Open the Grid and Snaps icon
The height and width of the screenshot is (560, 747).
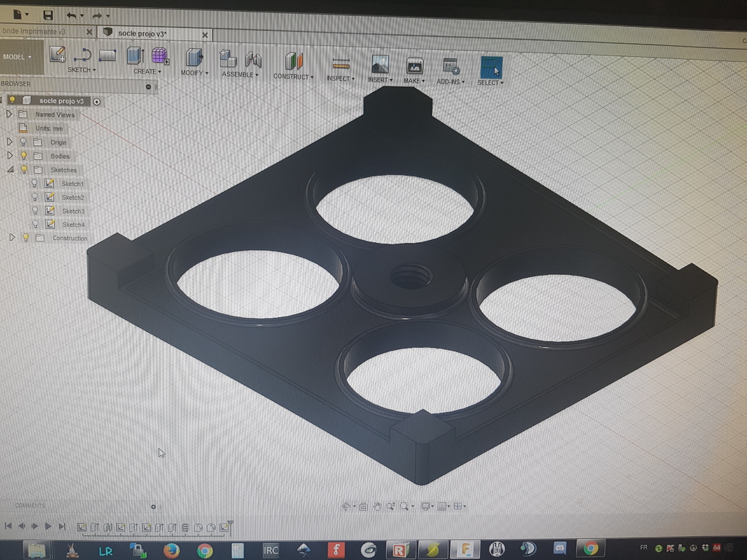click(x=441, y=506)
